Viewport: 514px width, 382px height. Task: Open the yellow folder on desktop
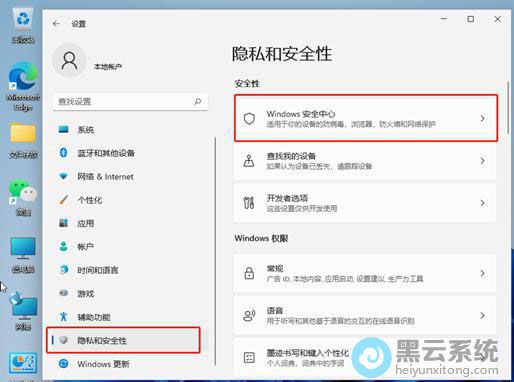[23, 141]
